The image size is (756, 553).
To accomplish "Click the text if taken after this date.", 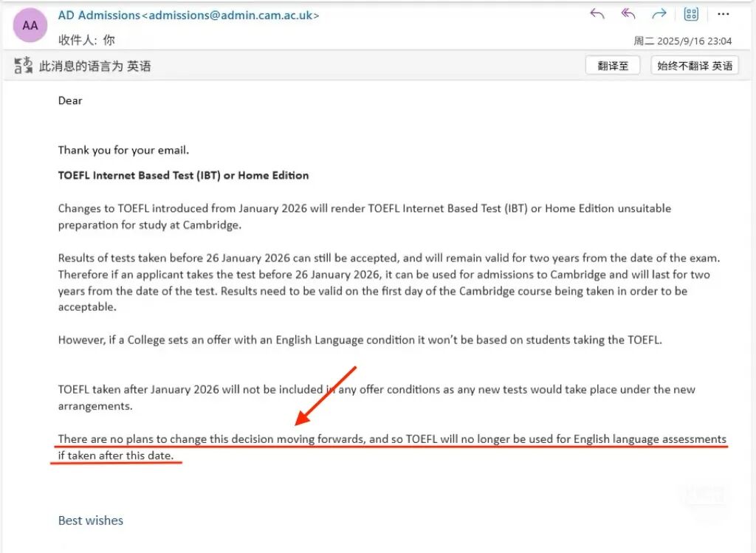I will tap(116, 456).
